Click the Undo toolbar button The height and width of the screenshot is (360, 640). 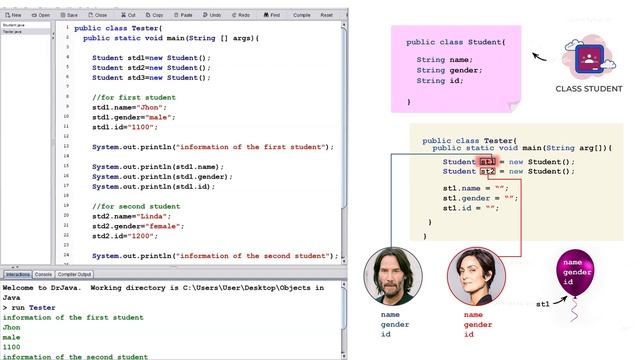pyautogui.click(x=211, y=15)
